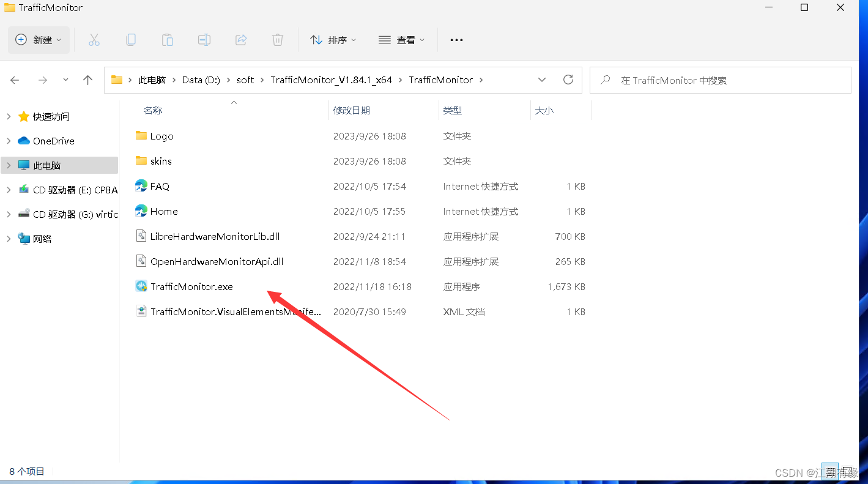Select 快速访问 in navigation pane
Screen dimensions: 868x484
click(x=51, y=116)
